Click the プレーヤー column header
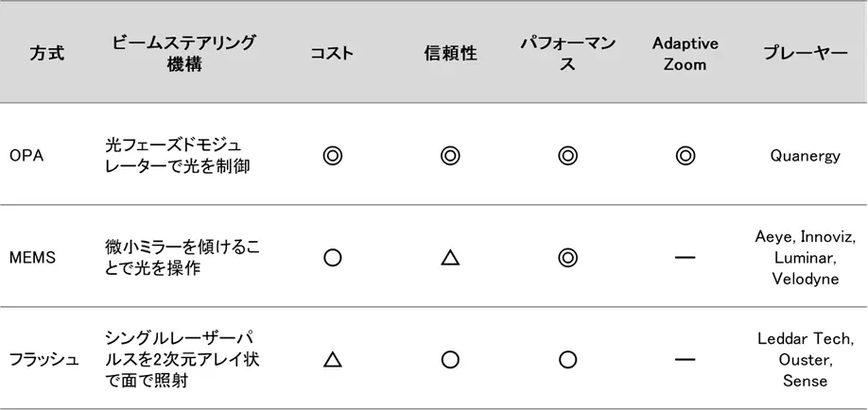Image resolution: width=868 pixels, height=410 pixels. click(x=805, y=54)
